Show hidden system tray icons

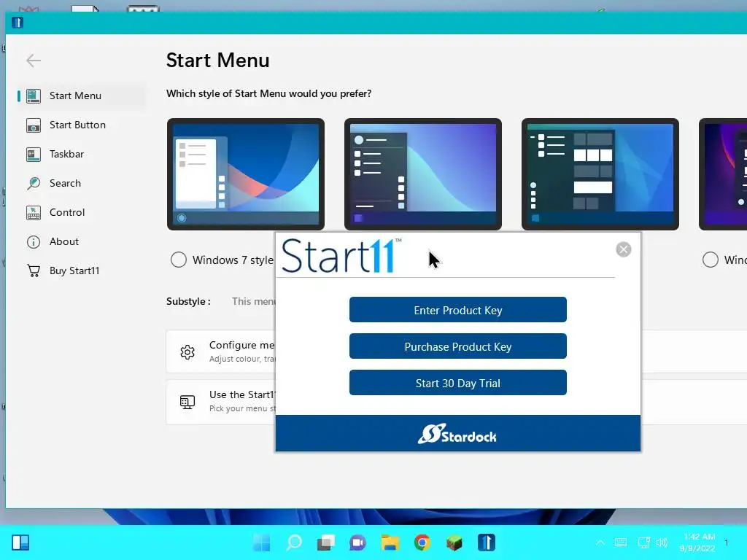600,542
